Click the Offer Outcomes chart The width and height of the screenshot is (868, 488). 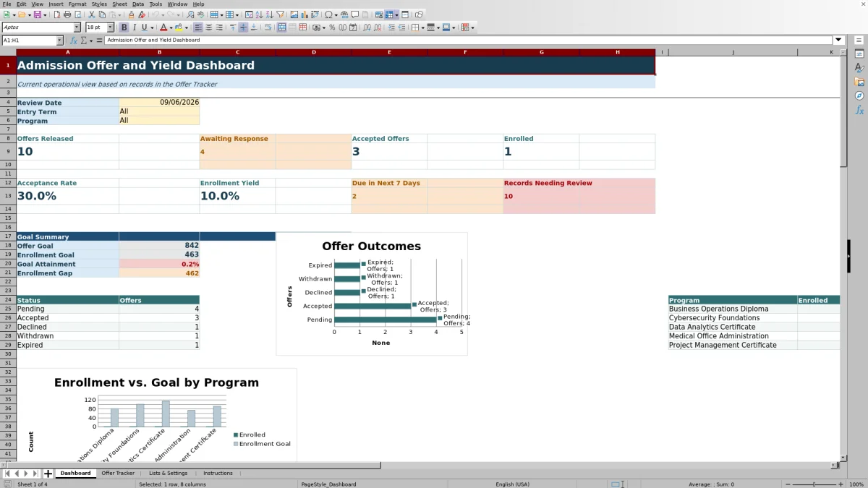[372, 294]
